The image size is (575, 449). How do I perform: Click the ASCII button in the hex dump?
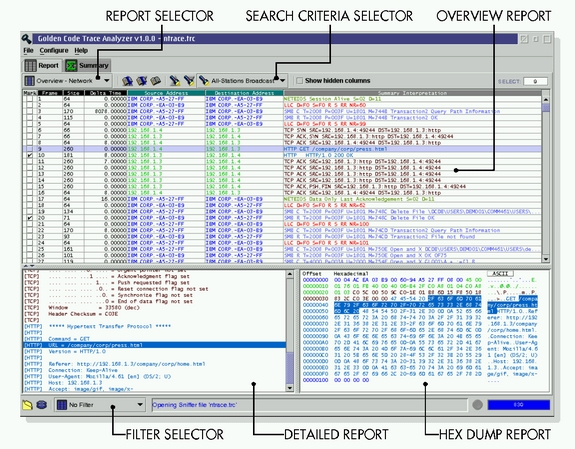500,274
